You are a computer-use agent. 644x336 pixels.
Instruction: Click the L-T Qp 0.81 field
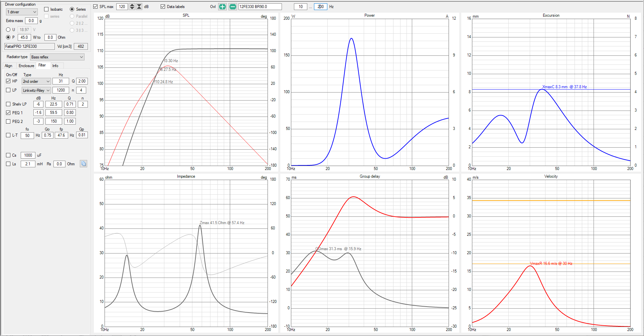[x=82, y=135]
